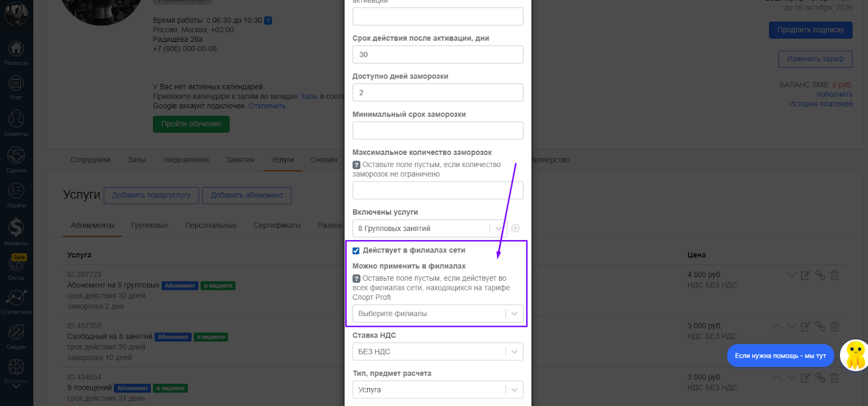Copy link for the 4 500 руб. subscription

coord(820,275)
